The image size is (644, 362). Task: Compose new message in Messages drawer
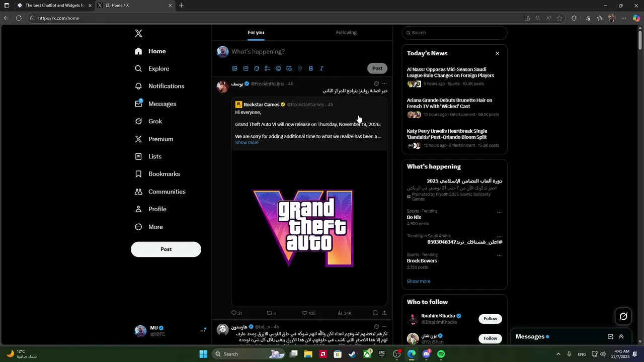tap(610, 337)
